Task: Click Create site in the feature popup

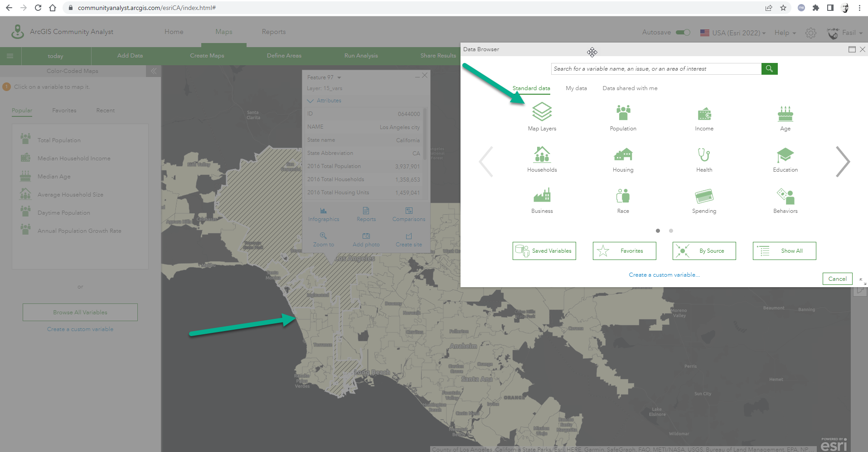Action: coord(408,239)
